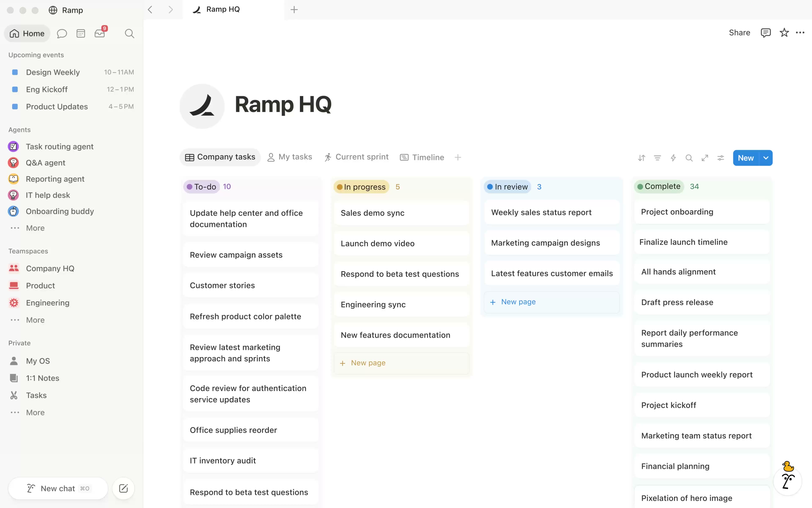
Task: Switch to the Timeline view
Action: (x=422, y=157)
